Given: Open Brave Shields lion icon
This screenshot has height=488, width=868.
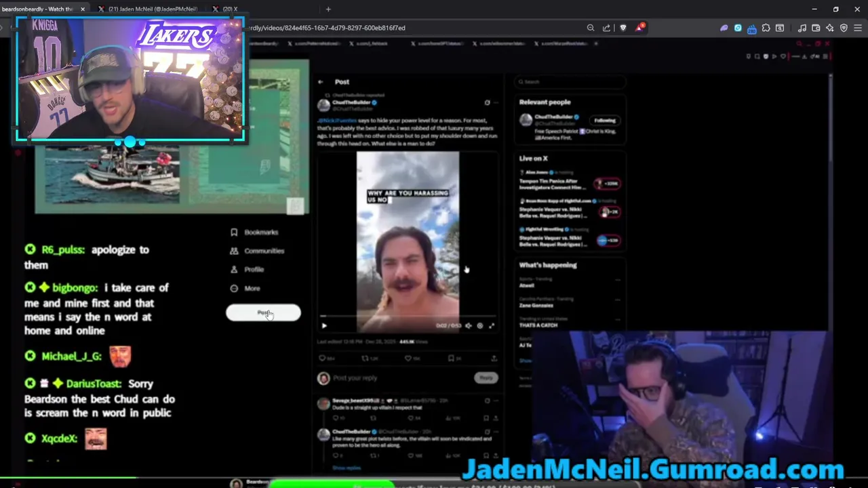Looking at the screenshot, I should click(623, 28).
